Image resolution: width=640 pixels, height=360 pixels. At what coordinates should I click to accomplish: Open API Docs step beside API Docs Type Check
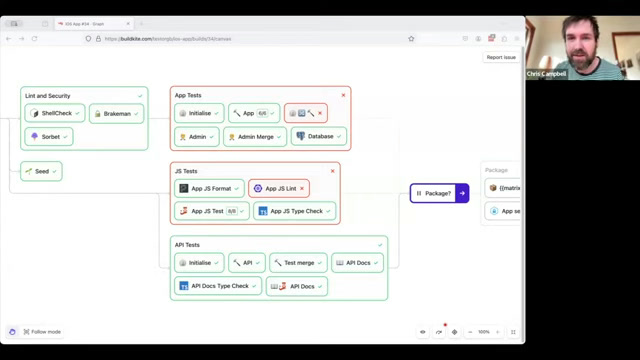tap(297, 286)
